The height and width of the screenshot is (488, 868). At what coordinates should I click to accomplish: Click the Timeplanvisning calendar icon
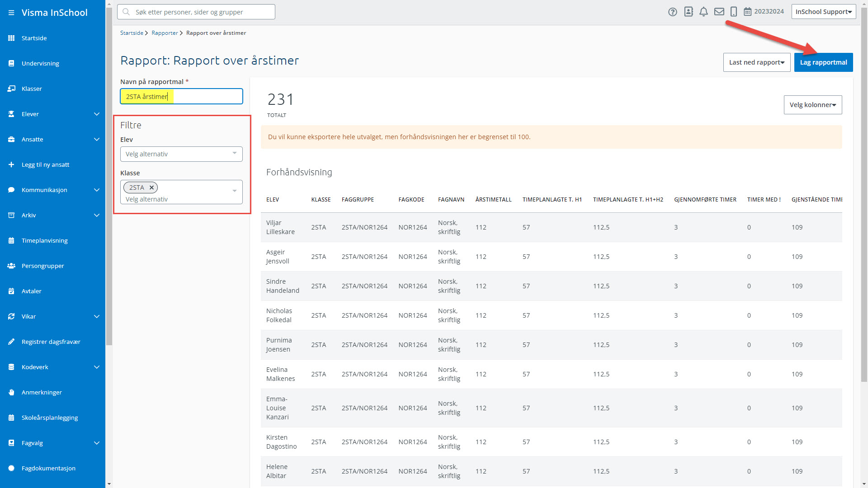tap(11, 240)
